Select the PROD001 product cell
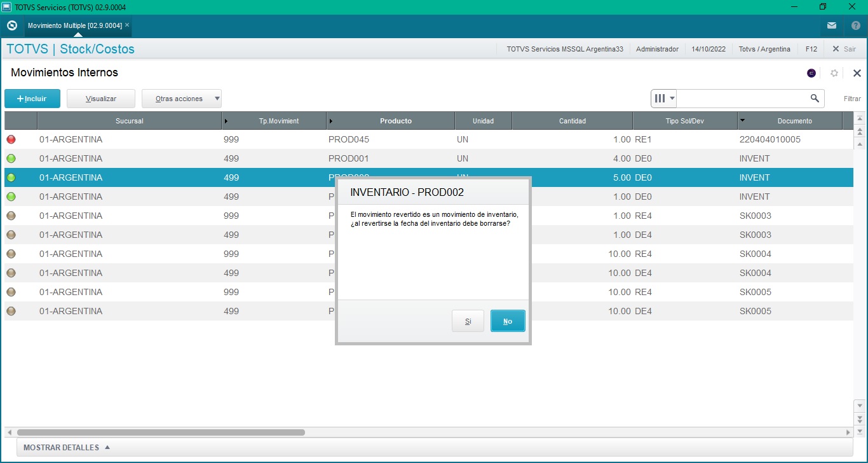This screenshot has width=868, height=463. [x=349, y=158]
